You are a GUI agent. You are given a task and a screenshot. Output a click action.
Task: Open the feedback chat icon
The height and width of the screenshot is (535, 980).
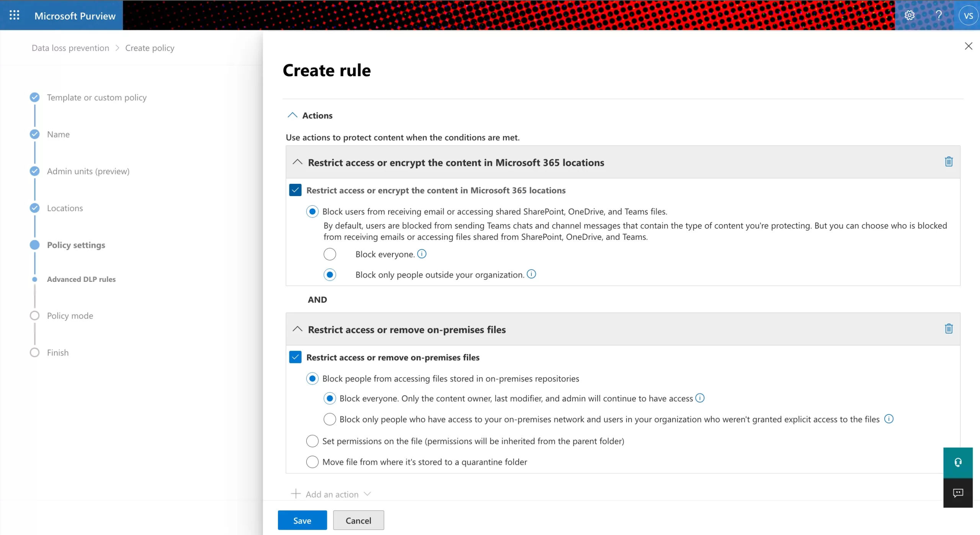[x=958, y=493]
